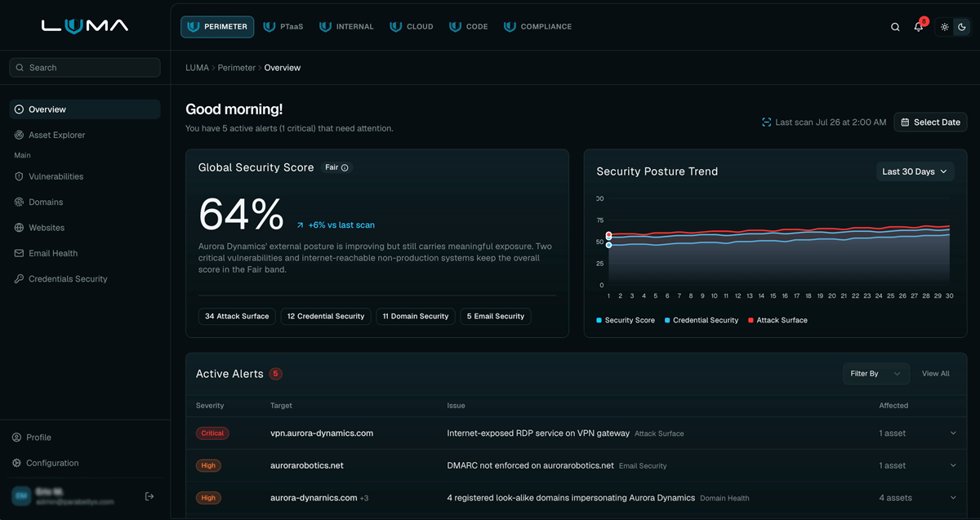
Task: Click the Issue column header
Action: pos(456,406)
